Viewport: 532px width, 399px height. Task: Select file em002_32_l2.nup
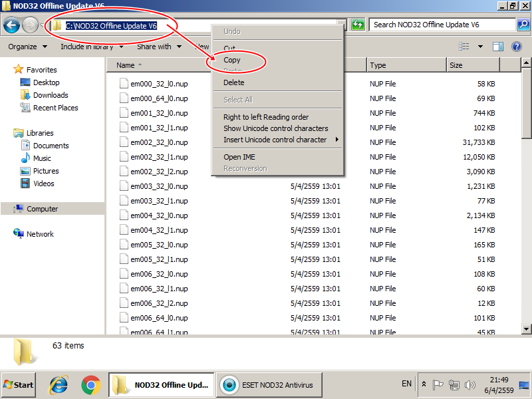[159, 172]
